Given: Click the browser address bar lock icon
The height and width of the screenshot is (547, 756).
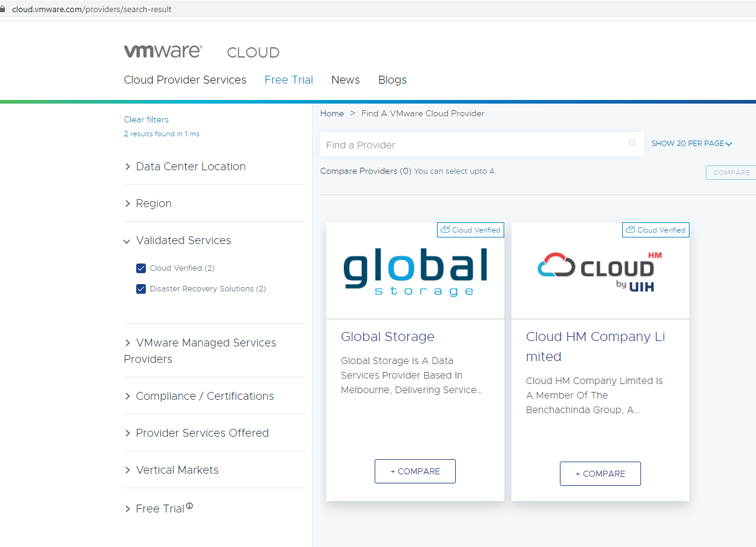Looking at the screenshot, I should [3, 9].
